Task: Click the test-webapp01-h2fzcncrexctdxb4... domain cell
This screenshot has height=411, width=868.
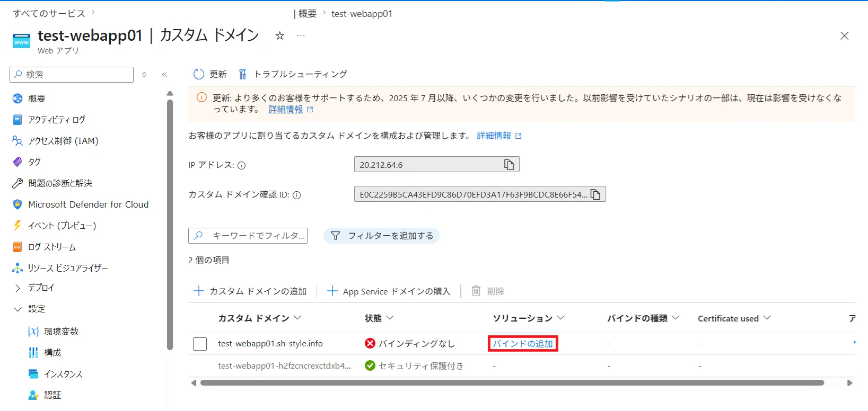Action: tap(285, 366)
